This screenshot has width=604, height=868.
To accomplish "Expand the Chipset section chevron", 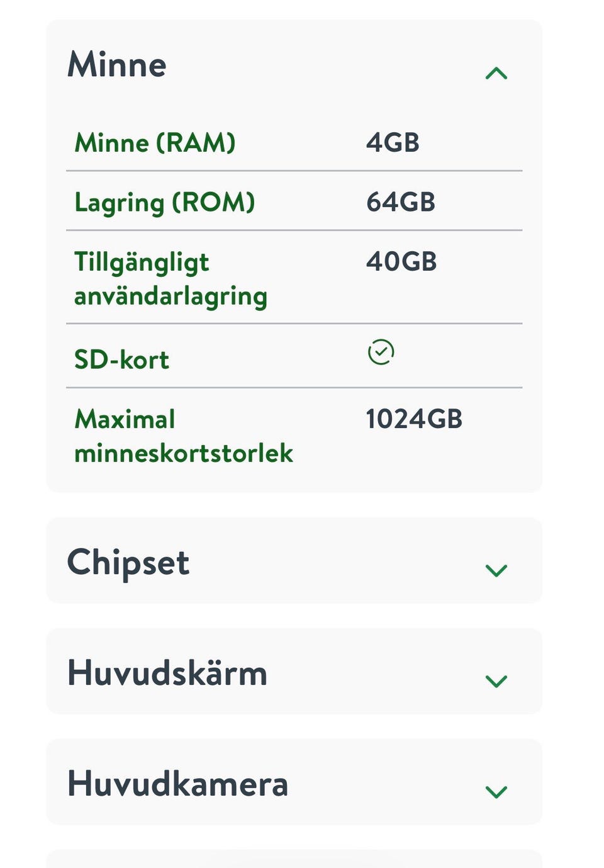I will [x=496, y=570].
